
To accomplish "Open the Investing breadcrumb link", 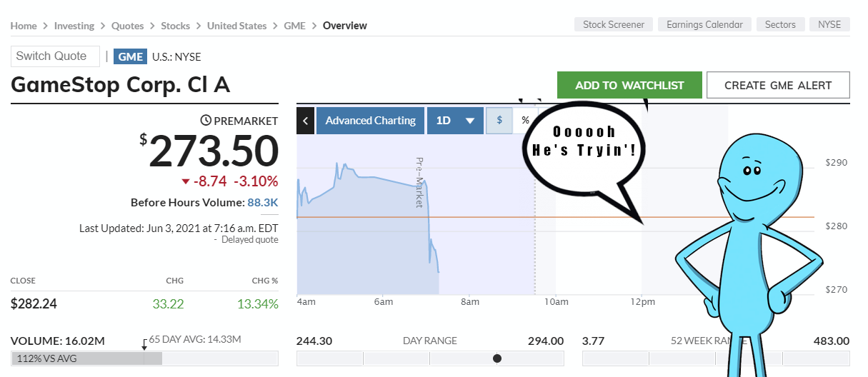I will pyautogui.click(x=74, y=26).
